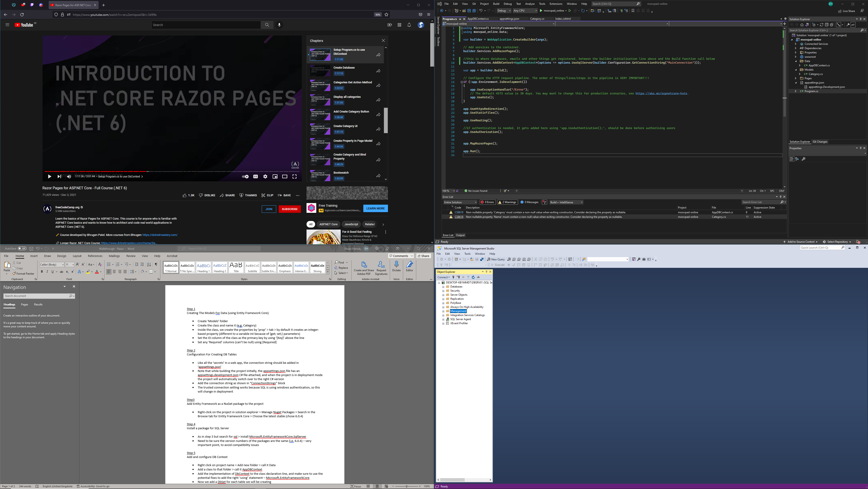Screen dimensions: 868x489
Task: Open Debug configuration dropdown
Action: [504, 11]
